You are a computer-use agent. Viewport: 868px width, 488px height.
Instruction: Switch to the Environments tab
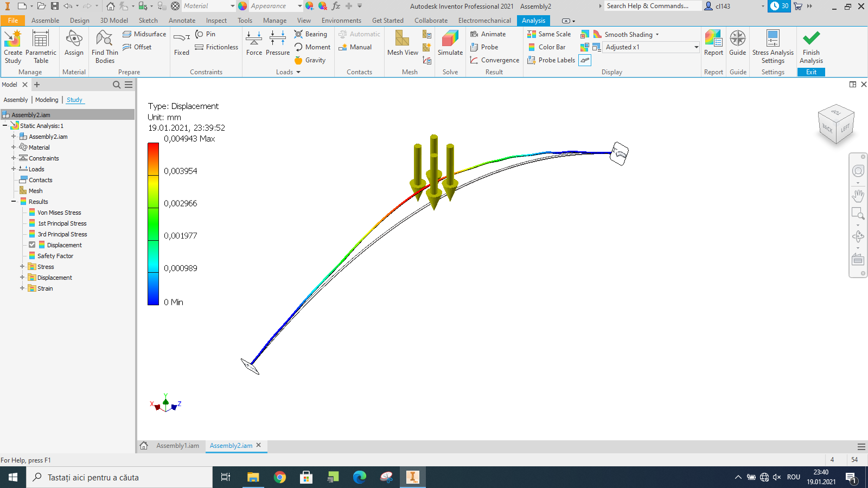(341, 21)
